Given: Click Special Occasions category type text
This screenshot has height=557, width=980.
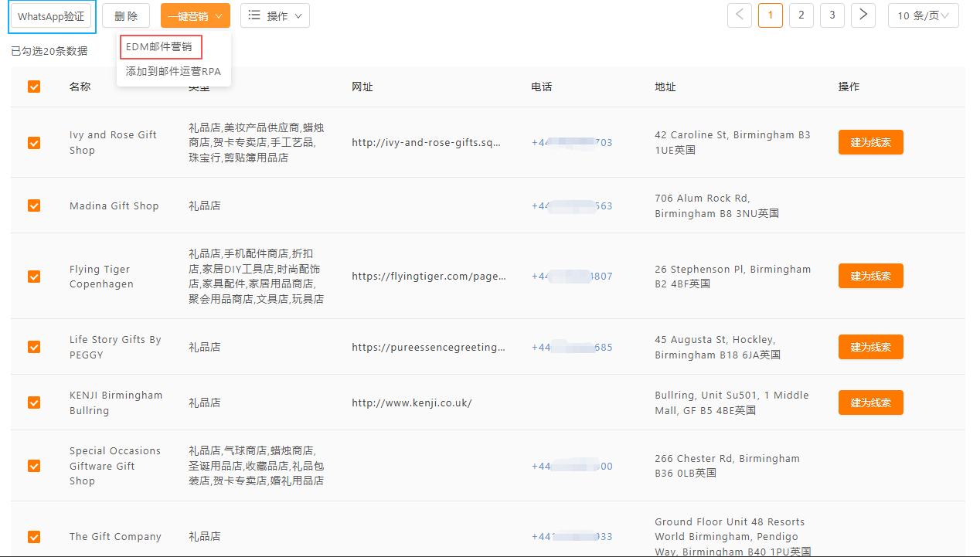Looking at the screenshot, I should 257,466.
